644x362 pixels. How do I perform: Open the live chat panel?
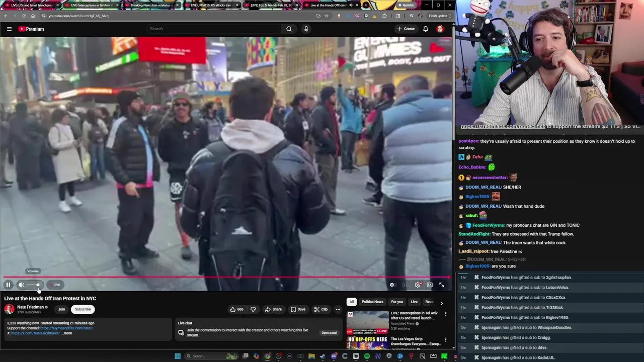click(329, 332)
